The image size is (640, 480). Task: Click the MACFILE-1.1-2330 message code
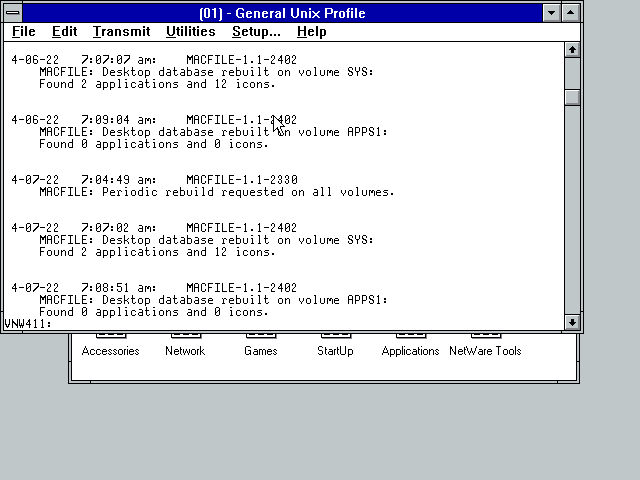(242, 180)
